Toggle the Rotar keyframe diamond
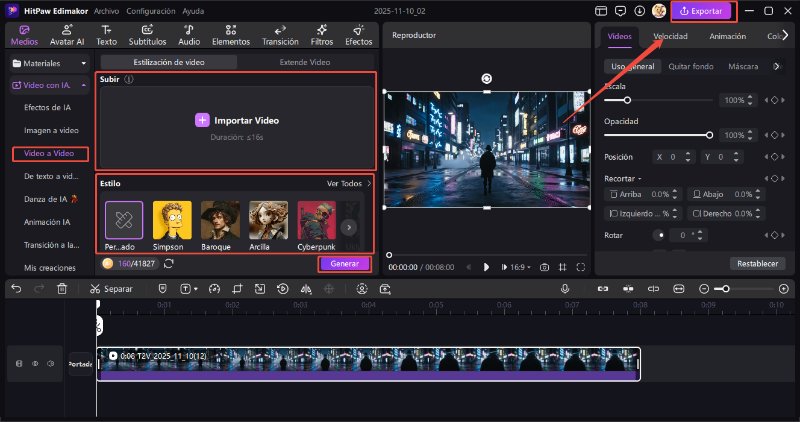The height and width of the screenshot is (422, 800). (774, 235)
